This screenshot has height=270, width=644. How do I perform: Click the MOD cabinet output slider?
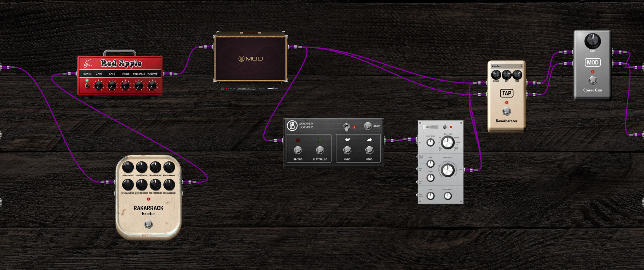[x=272, y=88]
